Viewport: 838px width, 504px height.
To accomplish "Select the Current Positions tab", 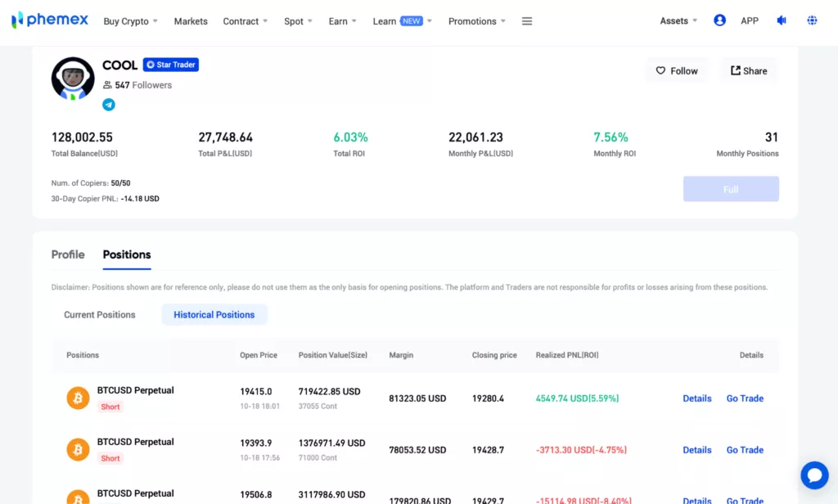I will [100, 315].
